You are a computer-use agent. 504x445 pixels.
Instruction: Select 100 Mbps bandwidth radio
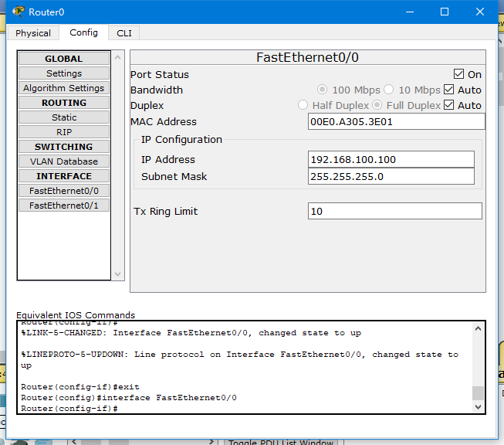pyautogui.click(x=322, y=90)
